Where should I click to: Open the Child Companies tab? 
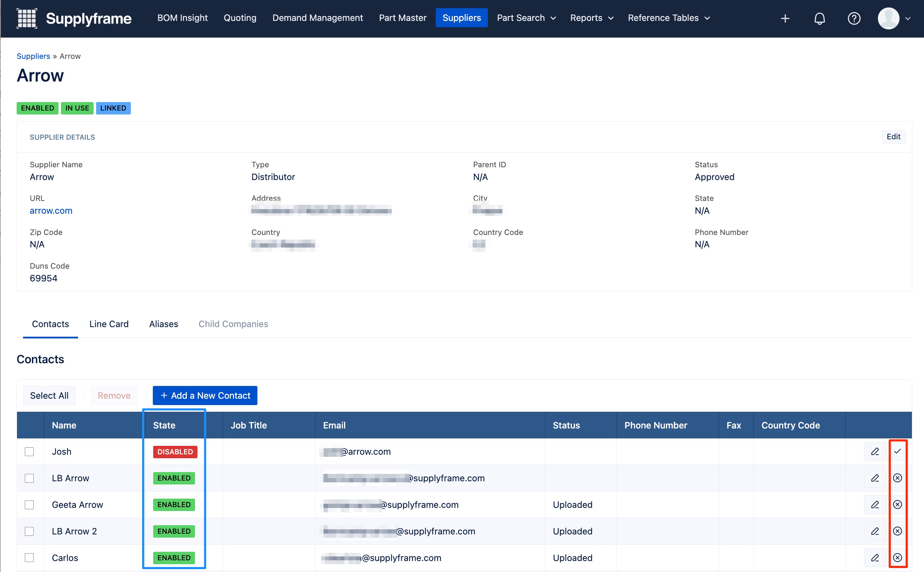[x=233, y=324]
